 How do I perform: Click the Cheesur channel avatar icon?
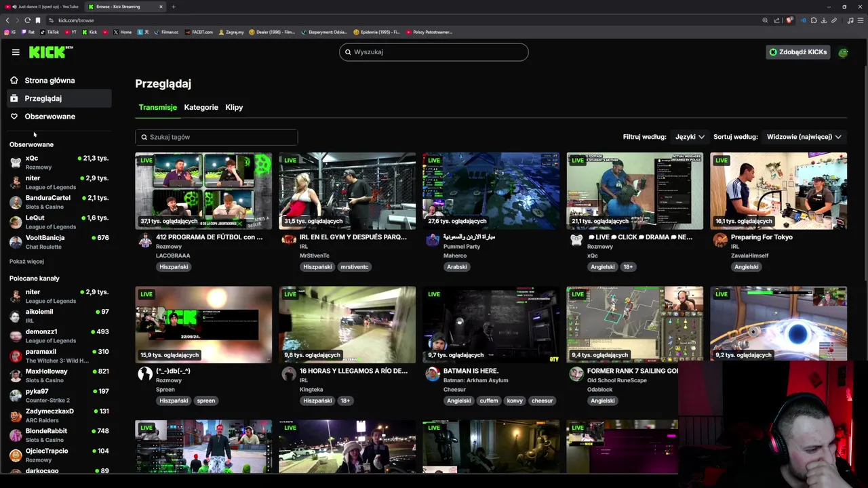click(433, 373)
